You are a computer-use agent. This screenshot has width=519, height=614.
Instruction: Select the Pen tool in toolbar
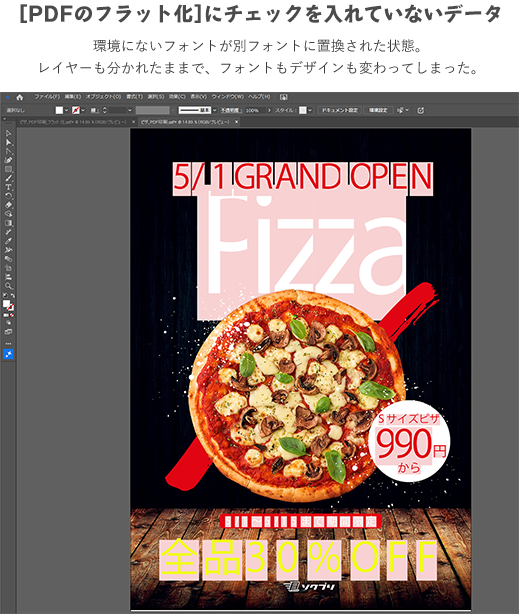click(x=8, y=152)
